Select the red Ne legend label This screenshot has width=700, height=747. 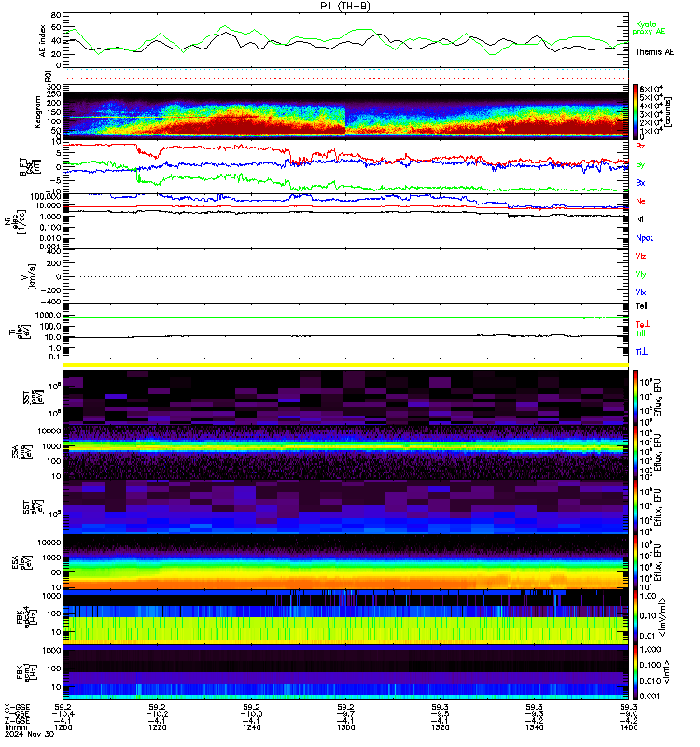point(640,201)
